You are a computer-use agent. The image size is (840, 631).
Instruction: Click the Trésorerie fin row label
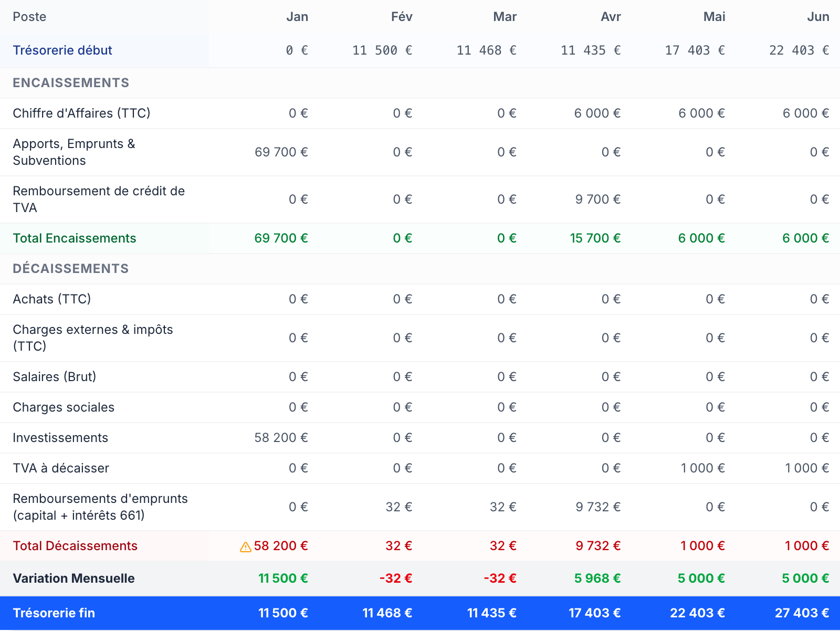(x=54, y=613)
